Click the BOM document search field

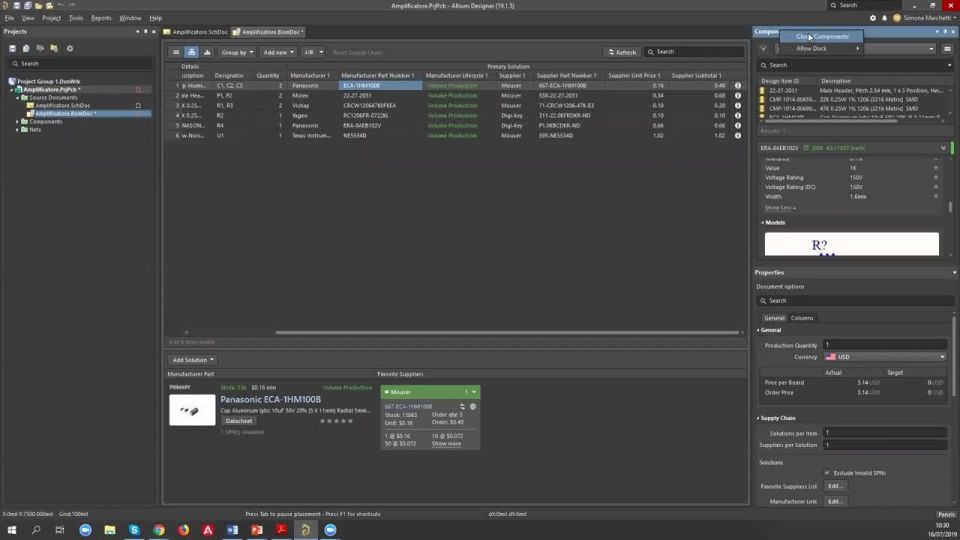tap(694, 52)
